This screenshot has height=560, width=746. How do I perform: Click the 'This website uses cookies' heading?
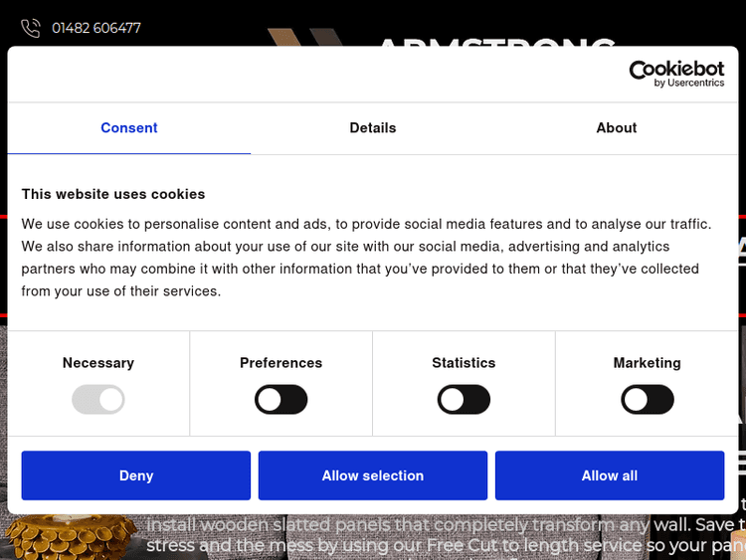[x=113, y=194]
